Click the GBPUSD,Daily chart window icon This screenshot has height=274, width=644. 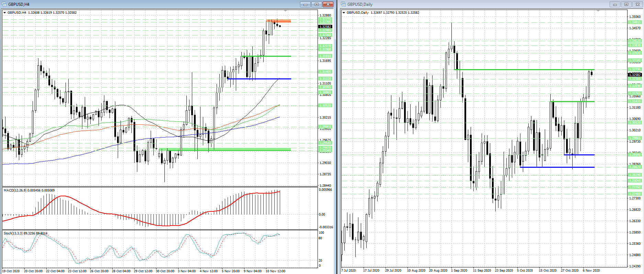click(x=344, y=4)
